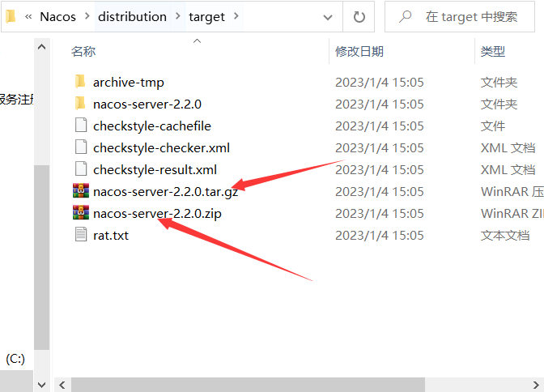Sort by the 名称 column header

[83, 51]
